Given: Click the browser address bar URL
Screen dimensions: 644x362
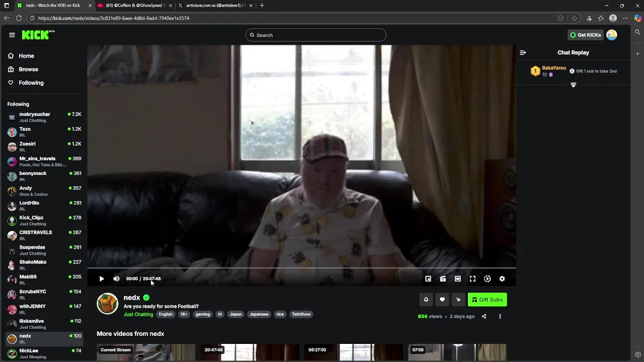Looking at the screenshot, I should click(114, 18).
